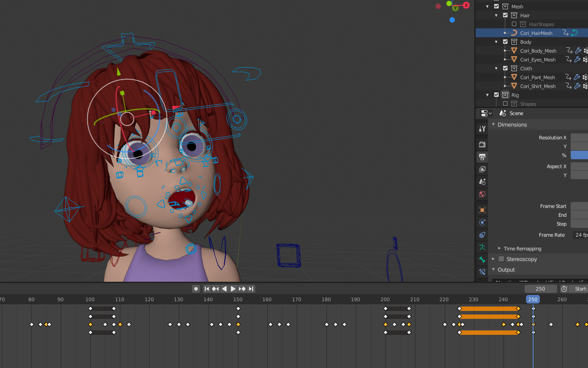Open the Object Data armature tab
This screenshot has height=368, width=588.
point(482,247)
